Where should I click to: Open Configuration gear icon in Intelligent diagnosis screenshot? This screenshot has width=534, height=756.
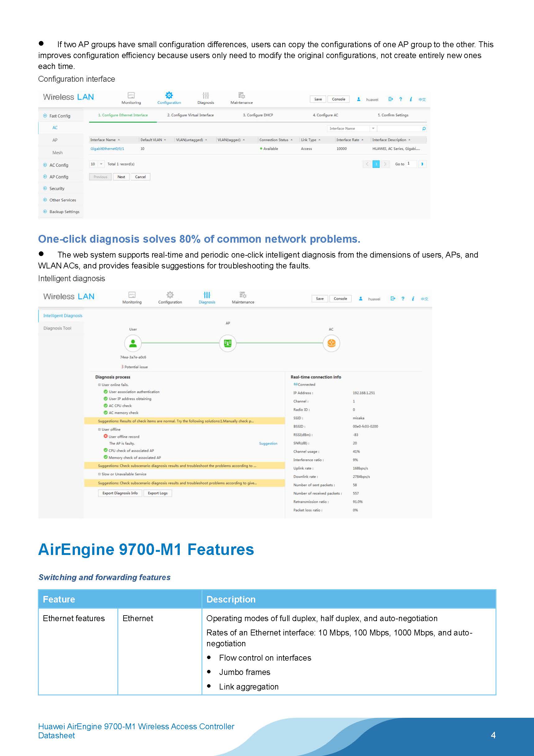click(170, 295)
